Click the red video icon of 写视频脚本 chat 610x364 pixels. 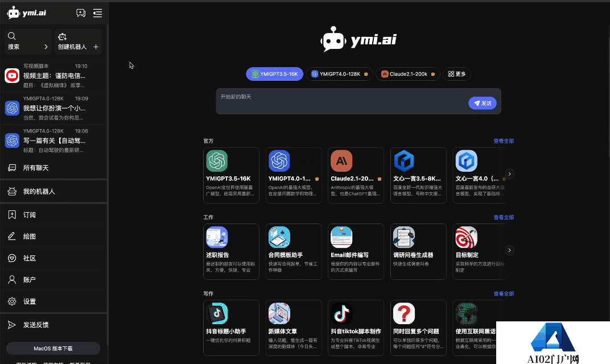pos(12,76)
